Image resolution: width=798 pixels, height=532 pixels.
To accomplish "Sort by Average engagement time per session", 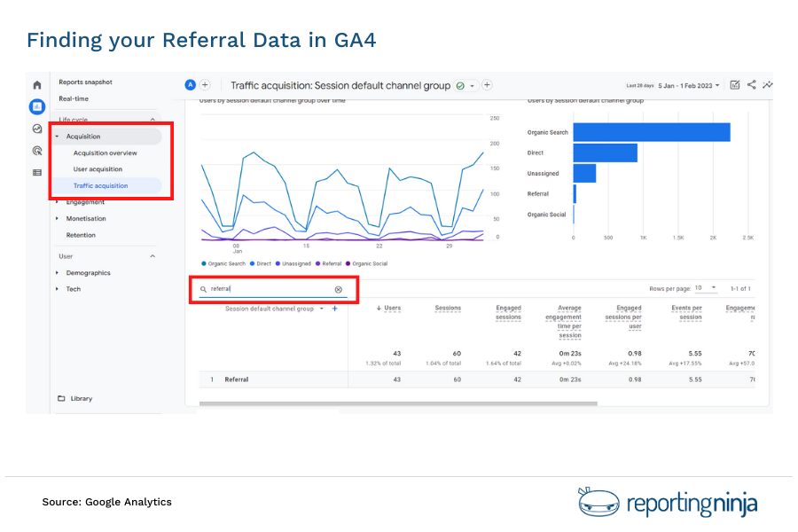I will (563, 322).
